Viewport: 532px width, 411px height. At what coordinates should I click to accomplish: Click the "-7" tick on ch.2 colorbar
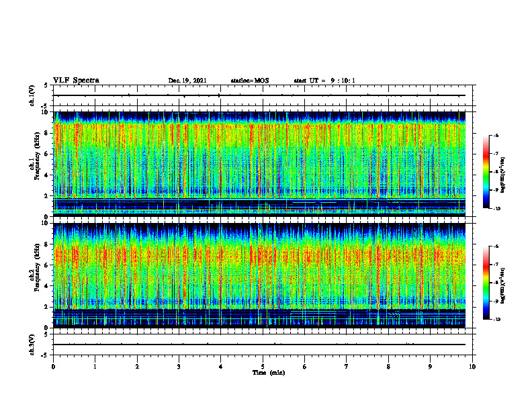point(496,265)
